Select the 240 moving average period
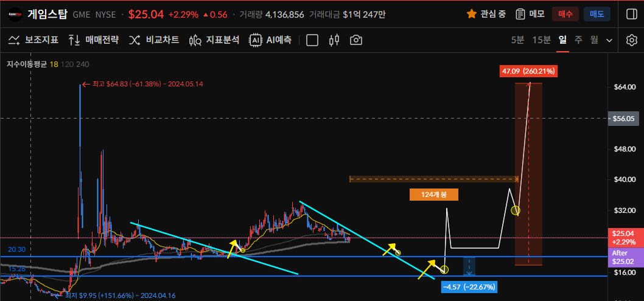 (x=82, y=64)
